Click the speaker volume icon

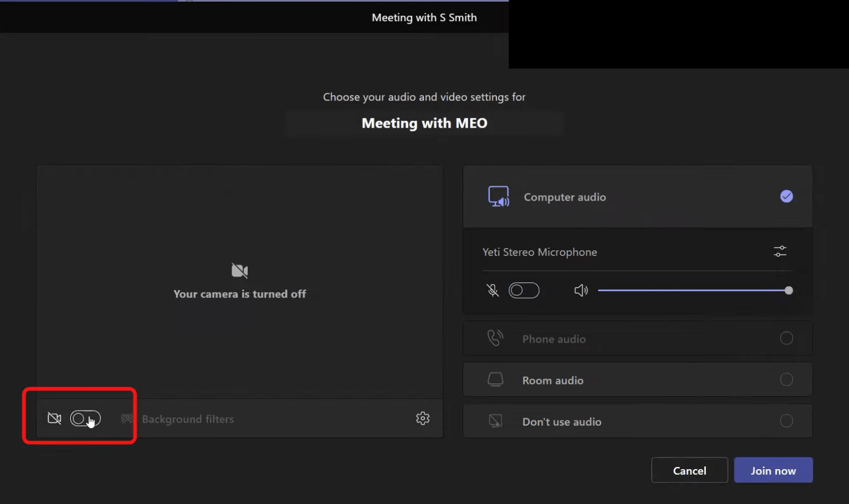581,290
